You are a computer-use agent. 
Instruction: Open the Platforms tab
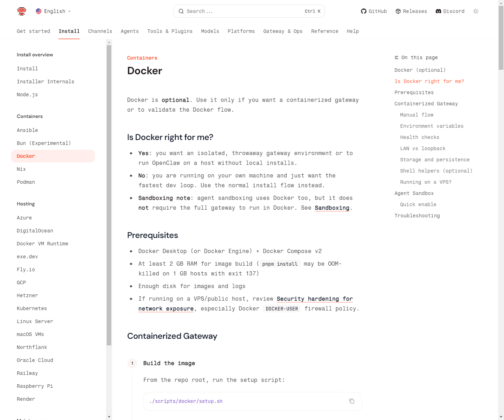click(x=241, y=31)
